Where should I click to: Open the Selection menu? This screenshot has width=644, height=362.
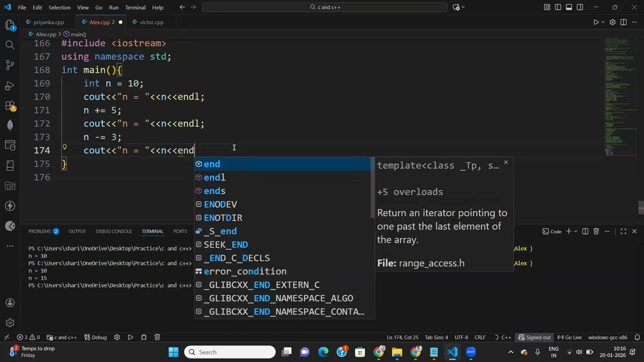pos(59,8)
